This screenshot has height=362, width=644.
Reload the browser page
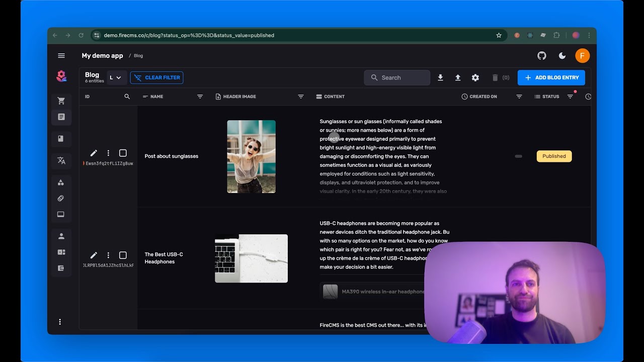pos(81,35)
